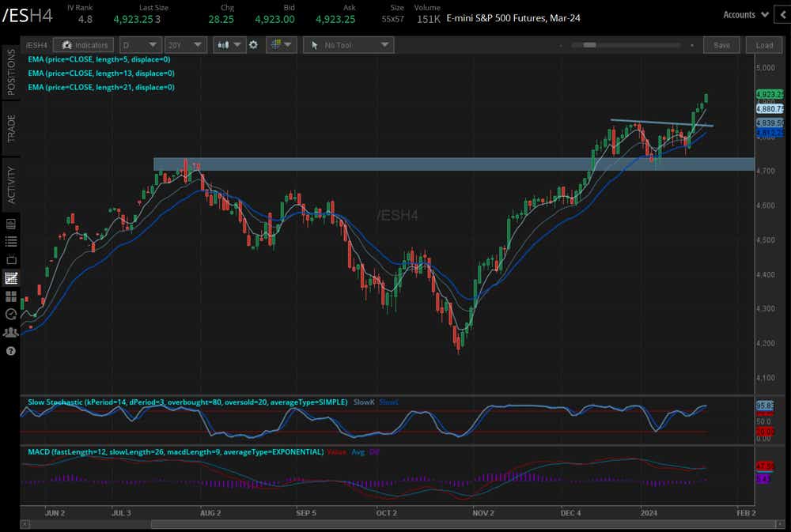Screen dimensions: 791x532
Task: Expand the No Tool drawing selector
Action: point(348,45)
